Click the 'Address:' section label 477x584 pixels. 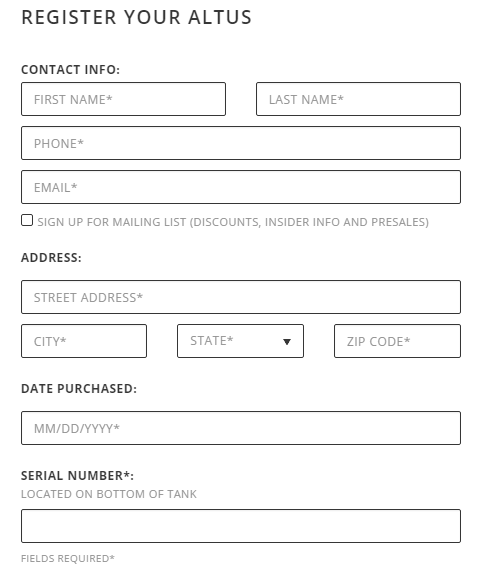tap(51, 257)
